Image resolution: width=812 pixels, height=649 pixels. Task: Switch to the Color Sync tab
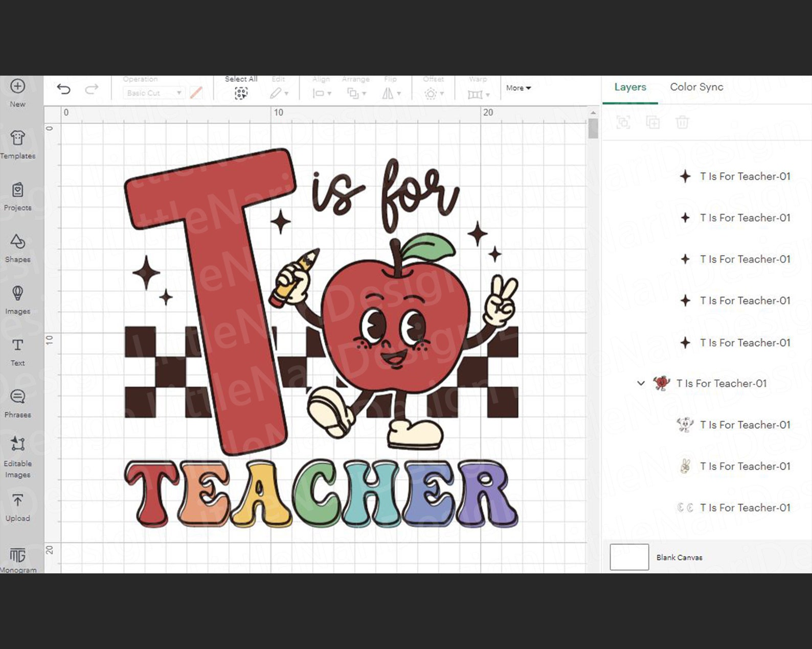coord(696,87)
